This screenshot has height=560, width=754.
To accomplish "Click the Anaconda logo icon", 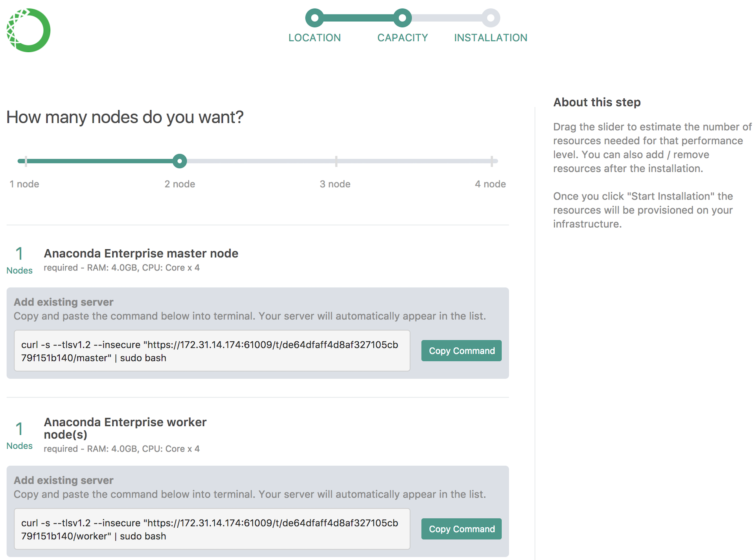I will pyautogui.click(x=28, y=30).
